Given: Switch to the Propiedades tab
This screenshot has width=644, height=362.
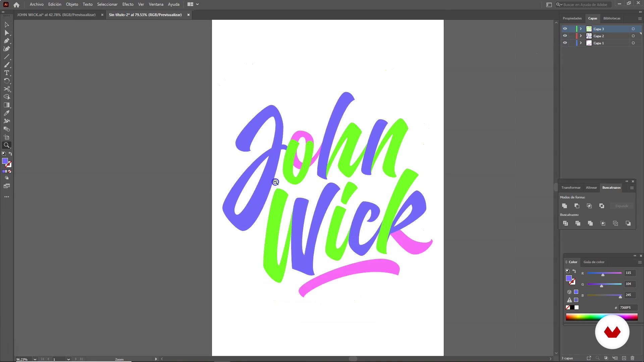Looking at the screenshot, I should [x=572, y=18].
